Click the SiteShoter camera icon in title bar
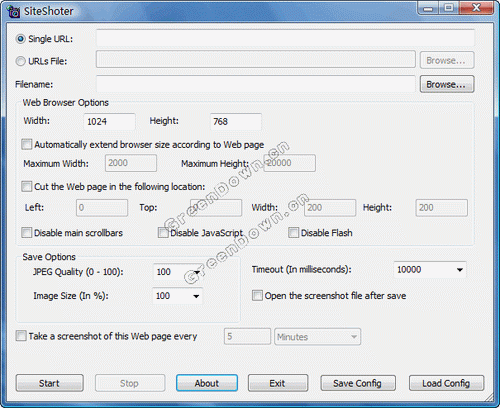 (13, 12)
